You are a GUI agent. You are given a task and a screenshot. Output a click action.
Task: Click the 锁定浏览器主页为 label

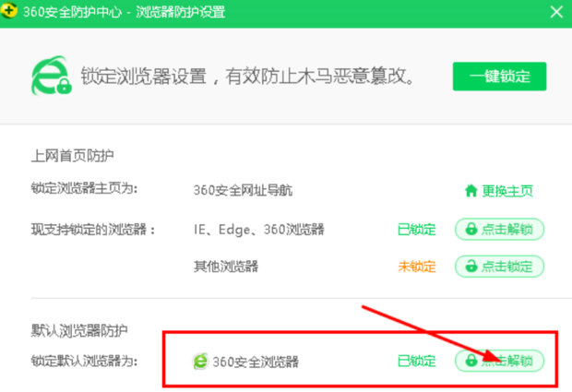[84, 188]
